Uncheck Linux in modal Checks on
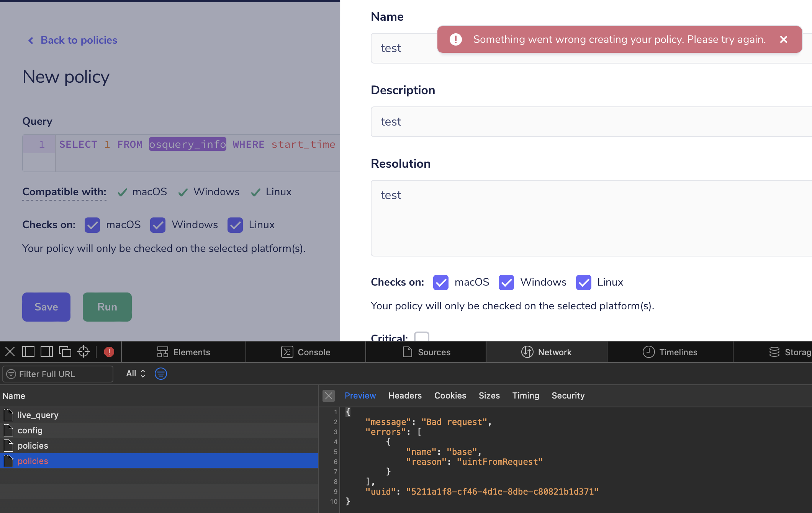812x513 pixels. click(x=584, y=283)
